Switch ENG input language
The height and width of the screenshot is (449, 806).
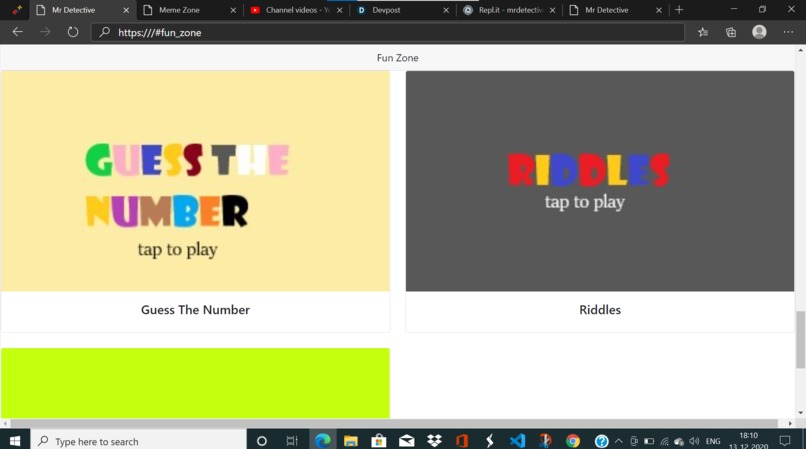pyautogui.click(x=713, y=441)
